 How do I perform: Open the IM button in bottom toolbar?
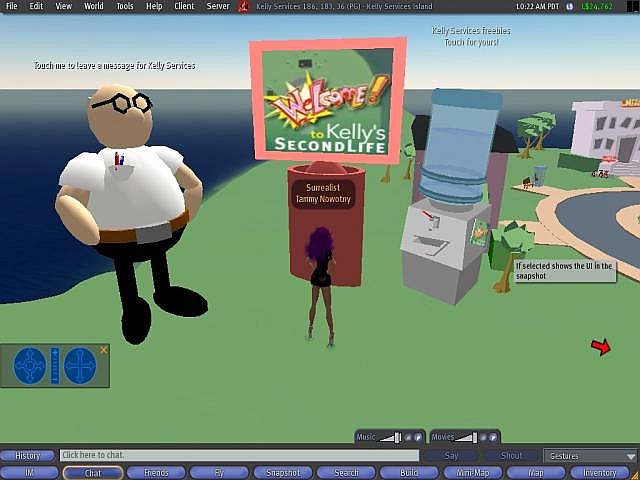[x=29, y=473]
